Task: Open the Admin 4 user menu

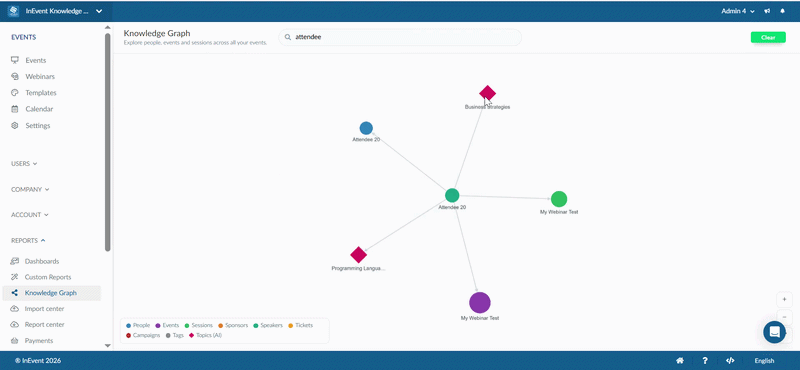Action: [x=738, y=11]
